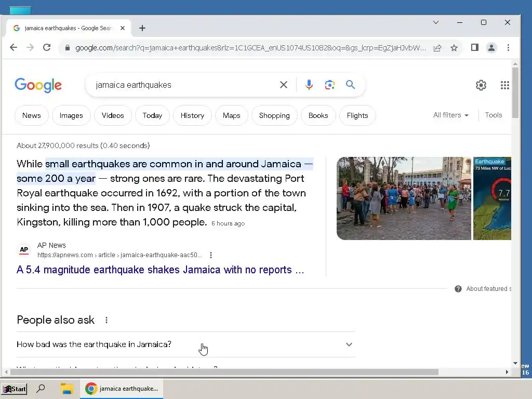Click the AP News source name
Image resolution: width=532 pixels, height=399 pixels.
click(51, 245)
